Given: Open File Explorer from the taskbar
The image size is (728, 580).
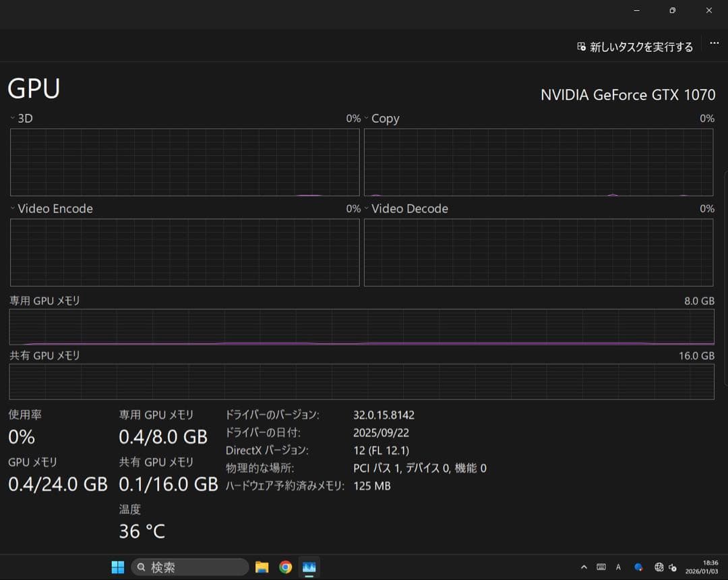Looking at the screenshot, I should 262,567.
